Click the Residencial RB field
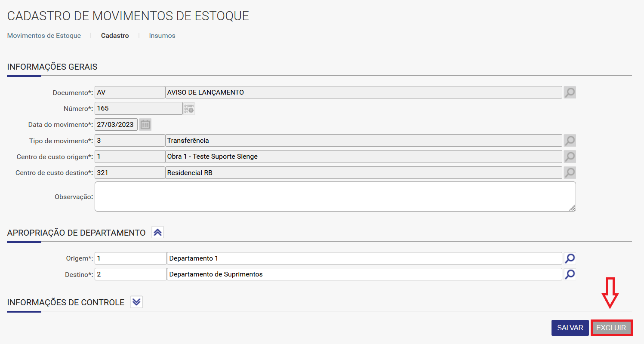 pyautogui.click(x=364, y=173)
